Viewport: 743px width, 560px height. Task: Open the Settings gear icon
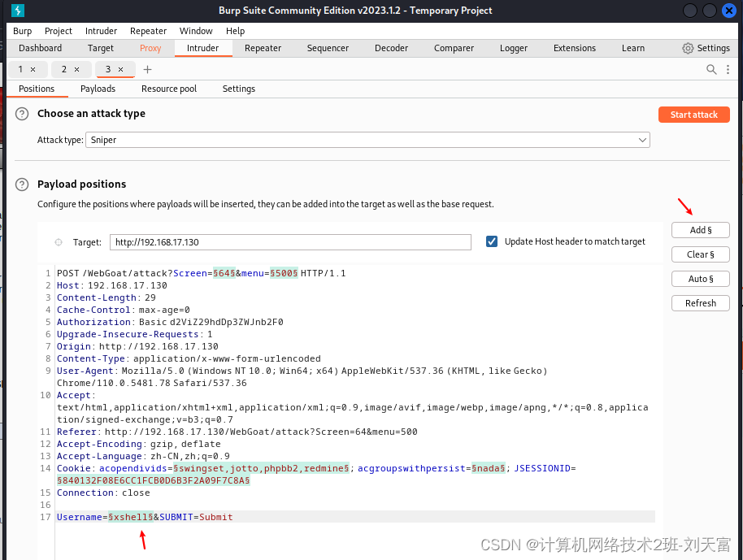(688, 48)
